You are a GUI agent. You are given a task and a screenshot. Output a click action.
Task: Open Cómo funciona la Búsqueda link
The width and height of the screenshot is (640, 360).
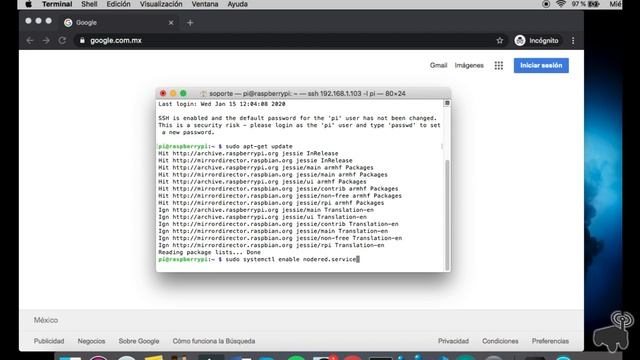pyautogui.click(x=214, y=341)
